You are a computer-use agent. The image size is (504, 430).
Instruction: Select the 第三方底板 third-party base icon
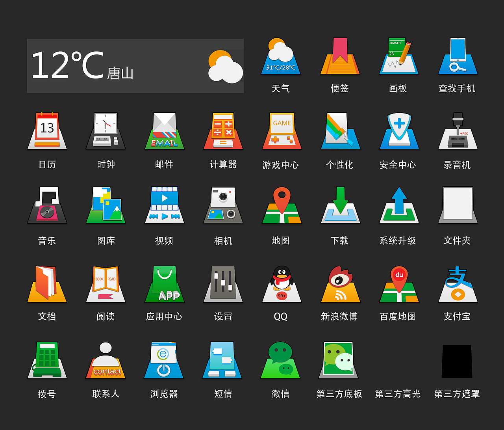coord(339,360)
